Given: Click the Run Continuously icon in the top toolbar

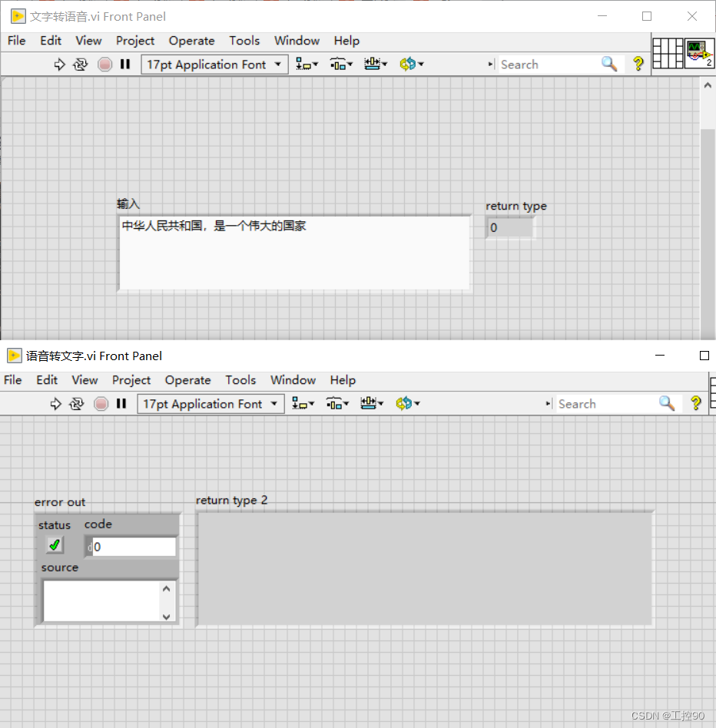Looking at the screenshot, I should [81, 65].
